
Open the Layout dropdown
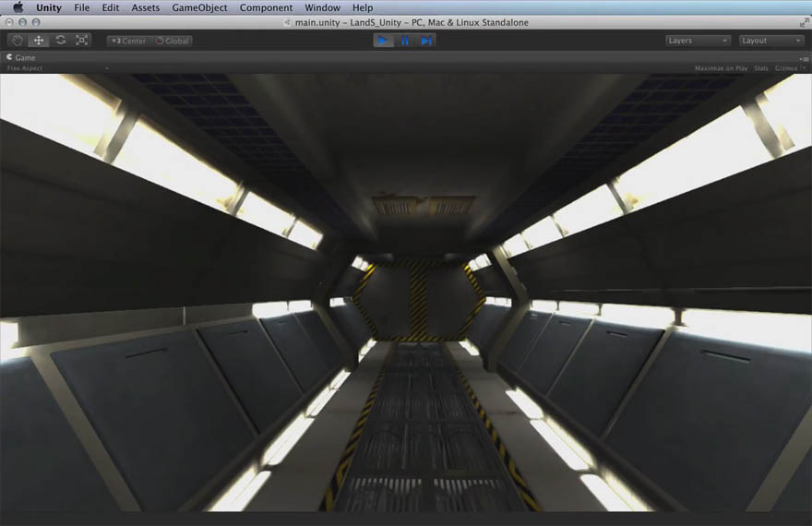[771, 41]
